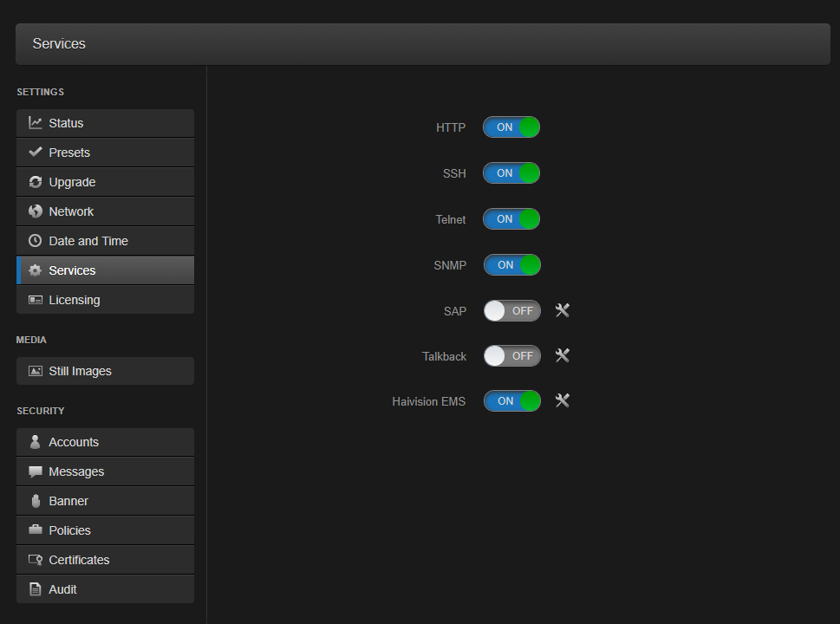Turn off the SSH toggle
Screen dimensions: 840x624
pos(511,173)
